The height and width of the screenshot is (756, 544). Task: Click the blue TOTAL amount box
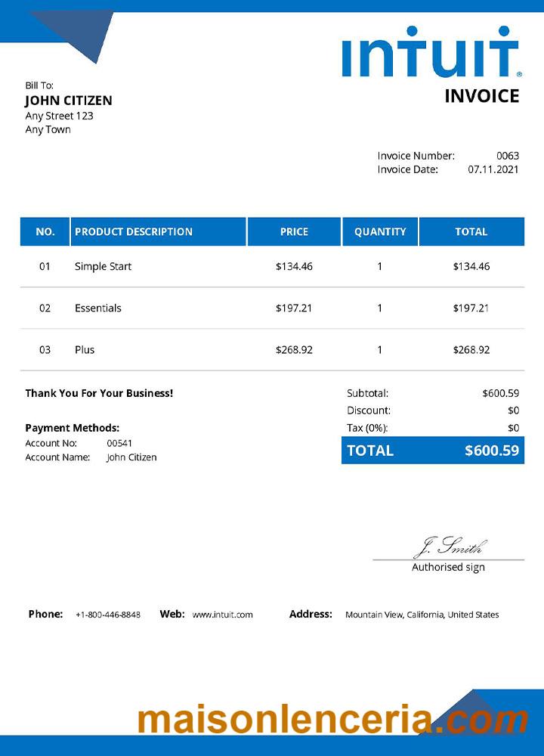click(x=433, y=451)
